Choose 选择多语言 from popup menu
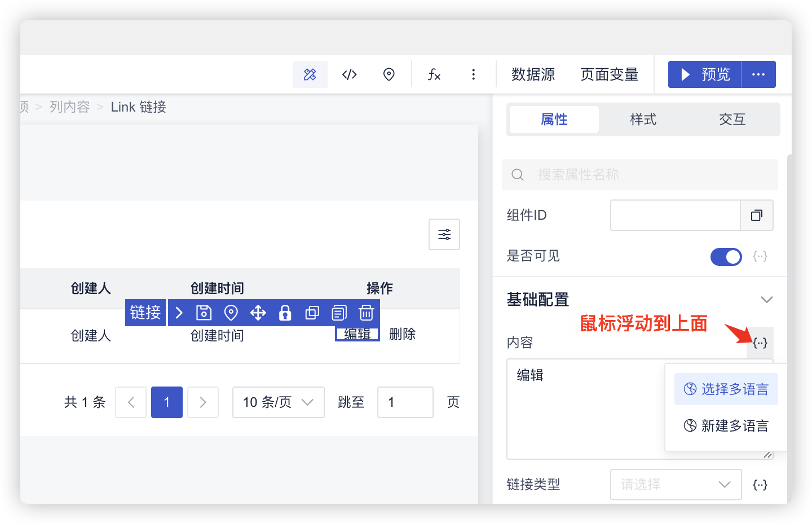Image resolution: width=812 pixels, height=524 pixels. (x=726, y=389)
